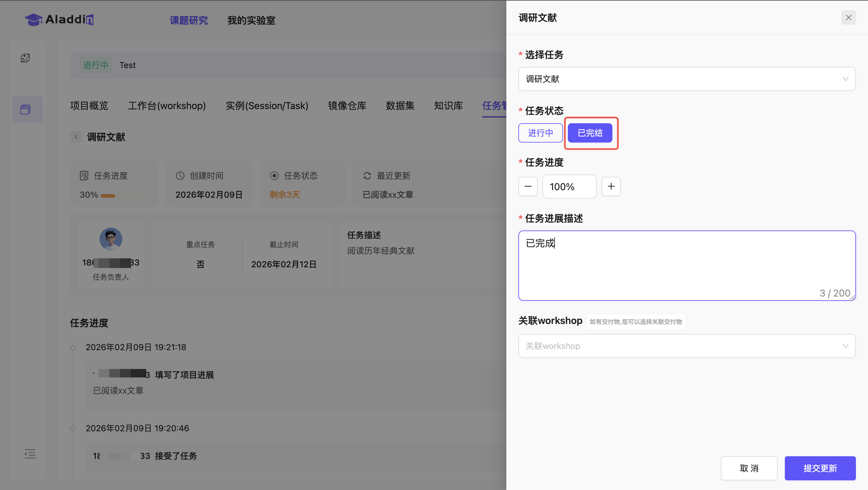Open the 数据集 tab
This screenshot has width=868, height=490.
(400, 106)
